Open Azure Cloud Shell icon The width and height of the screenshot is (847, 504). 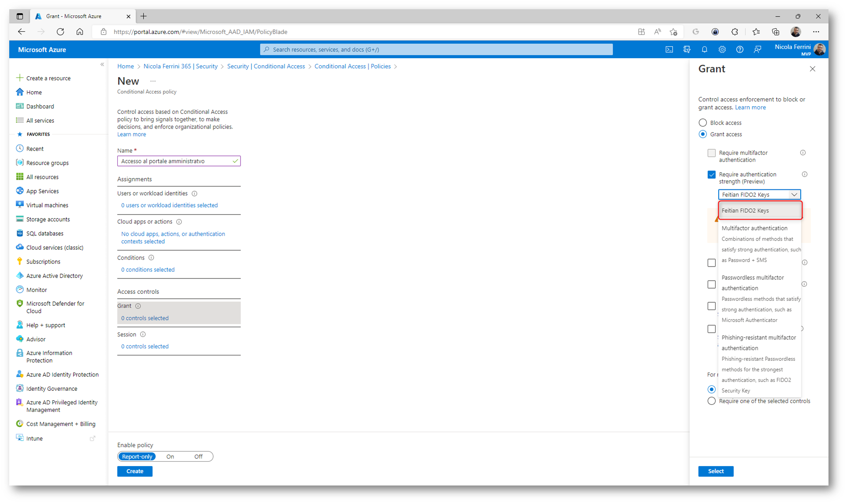pos(669,49)
